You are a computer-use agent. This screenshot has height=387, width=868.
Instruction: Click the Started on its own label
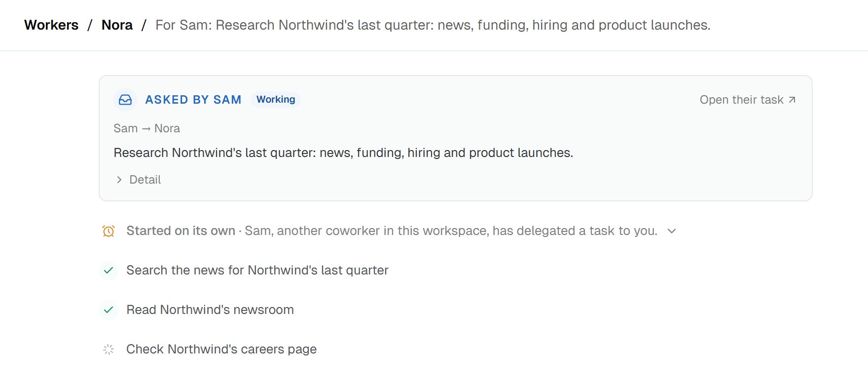(x=181, y=231)
